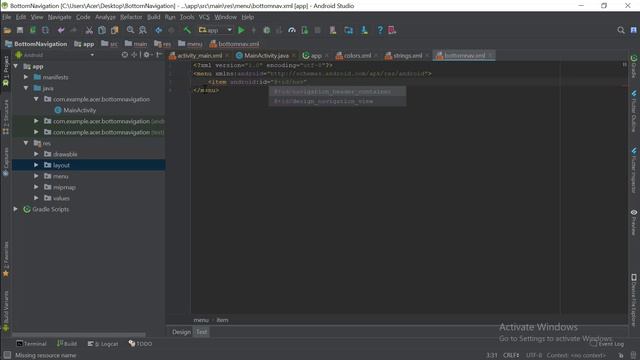Open the Event Log button
640x360 pixels.
click(607, 344)
